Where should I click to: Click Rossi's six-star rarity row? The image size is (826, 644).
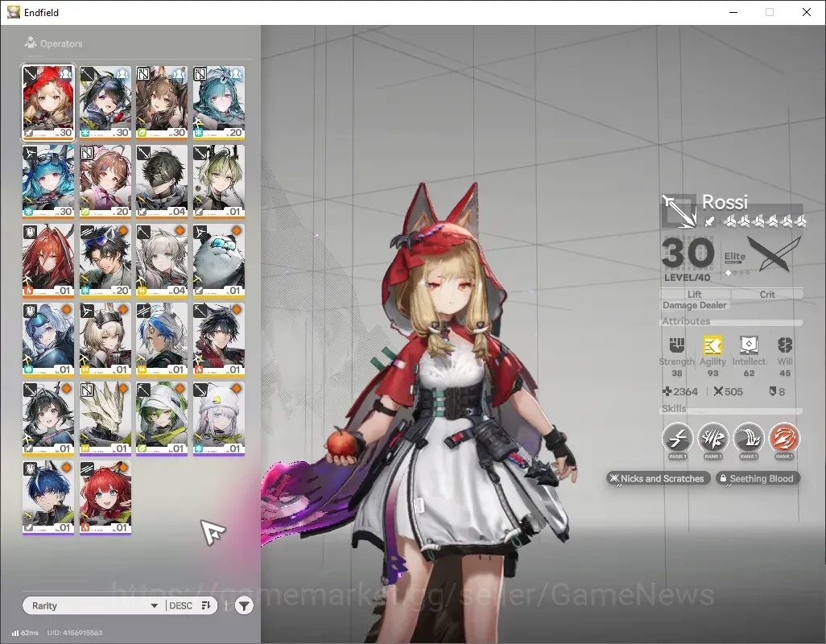tap(764, 221)
